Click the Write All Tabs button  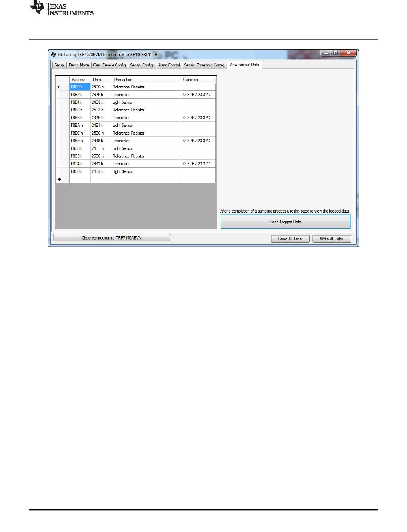(332, 239)
